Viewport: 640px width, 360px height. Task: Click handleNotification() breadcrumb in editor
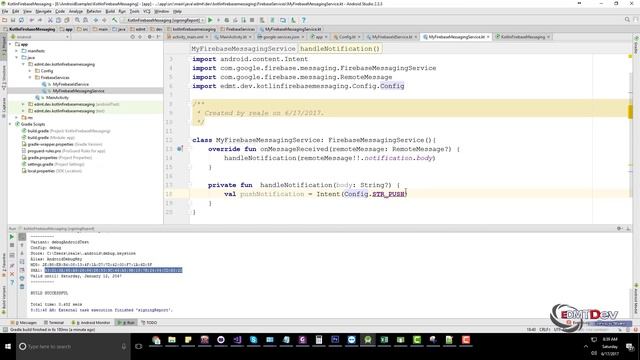coord(340,49)
